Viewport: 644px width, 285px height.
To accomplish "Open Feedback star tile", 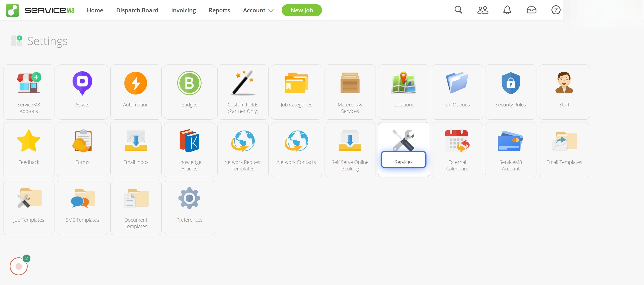I will 29,150.
